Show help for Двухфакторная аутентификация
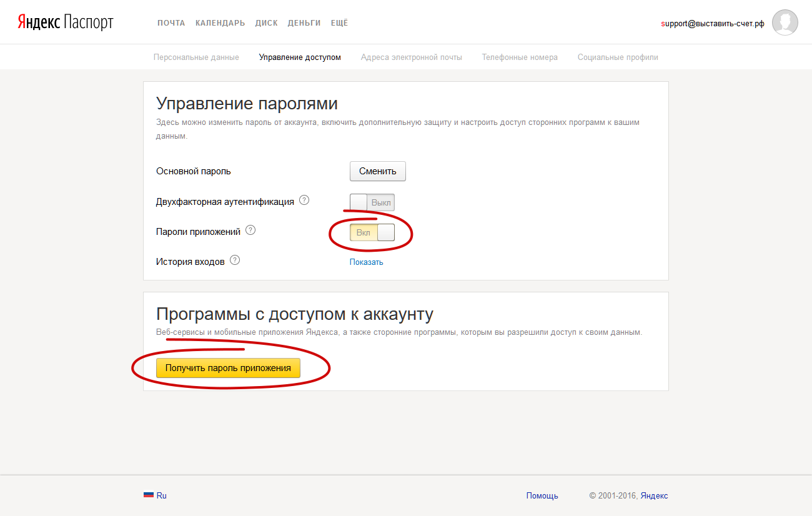Viewport: 812px width, 516px height. pyautogui.click(x=304, y=201)
